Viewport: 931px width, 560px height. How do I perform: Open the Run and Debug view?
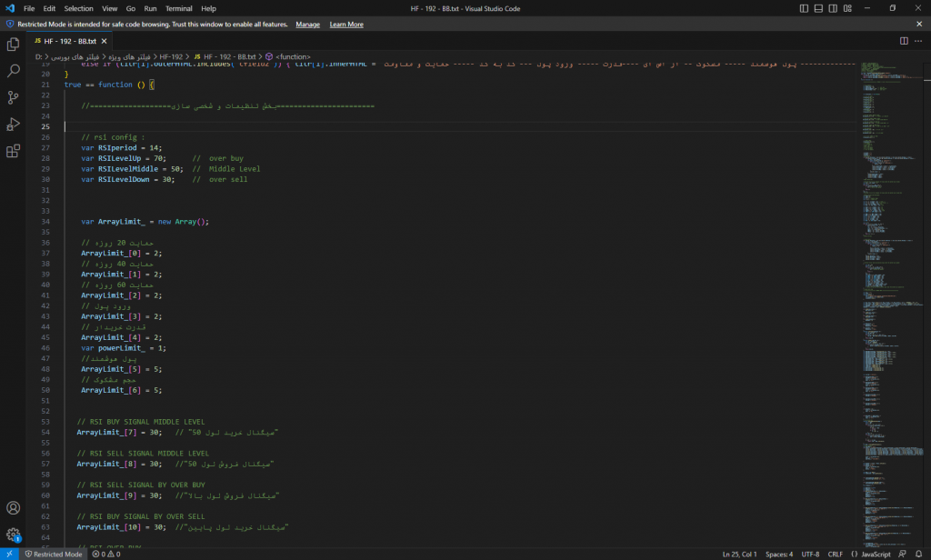click(x=13, y=125)
